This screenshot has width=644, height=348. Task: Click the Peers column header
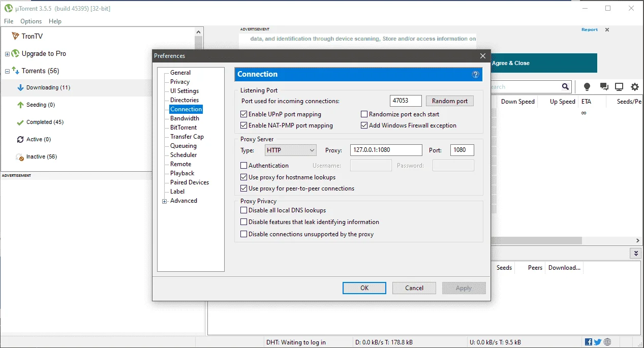coord(535,268)
